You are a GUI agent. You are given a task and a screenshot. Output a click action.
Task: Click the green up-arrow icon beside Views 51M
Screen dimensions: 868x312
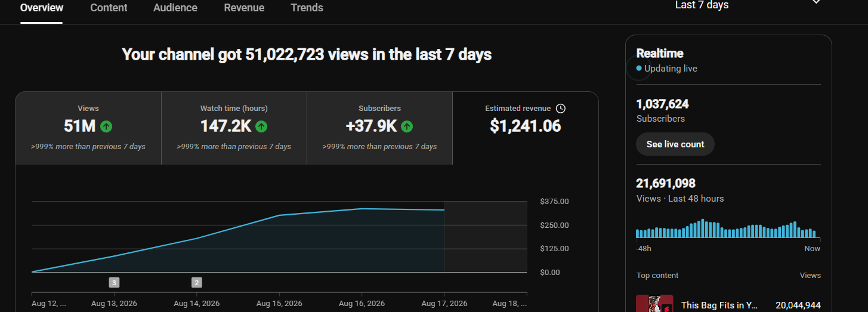pyautogui.click(x=106, y=126)
